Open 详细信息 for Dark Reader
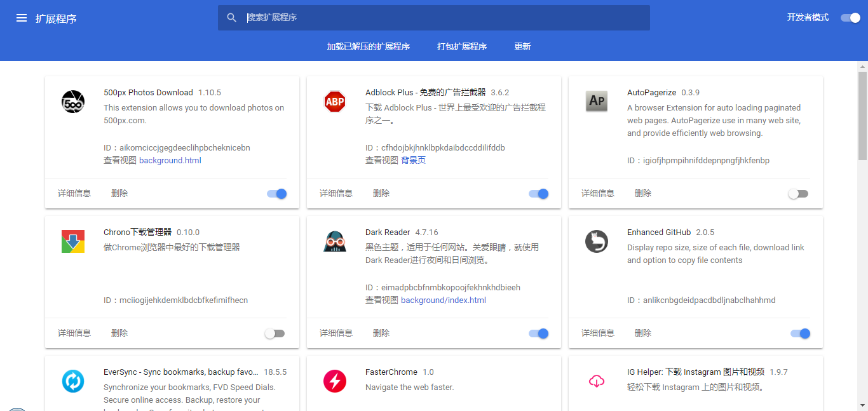Screen dimensions: 868x411 pyautogui.click(x=336, y=333)
